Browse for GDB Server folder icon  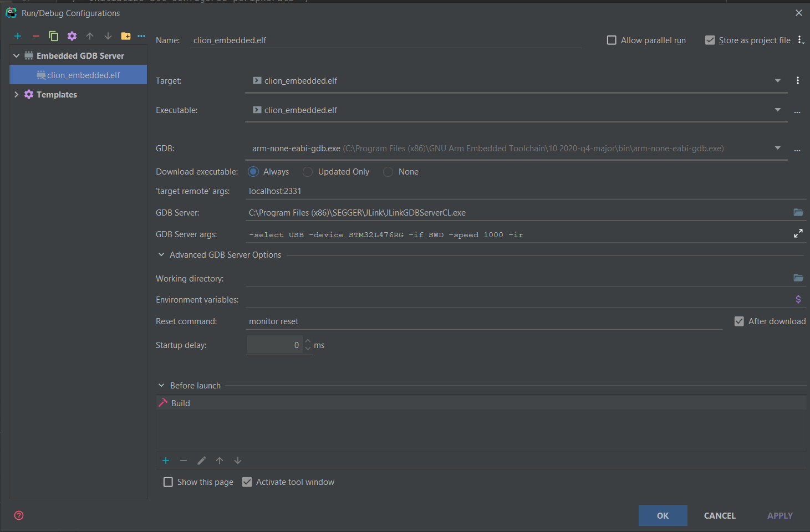pyautogui.click(x=798, y=212)
